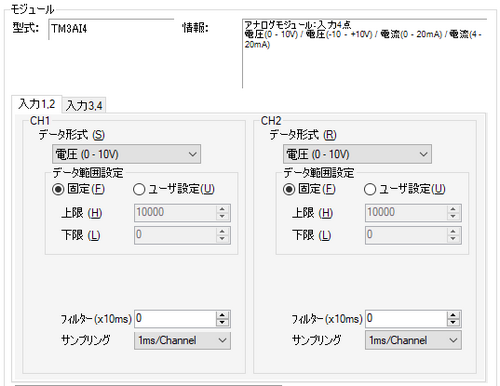
Task: Click CH2 フィルター(x10ms) label
Action: point(327,319)
